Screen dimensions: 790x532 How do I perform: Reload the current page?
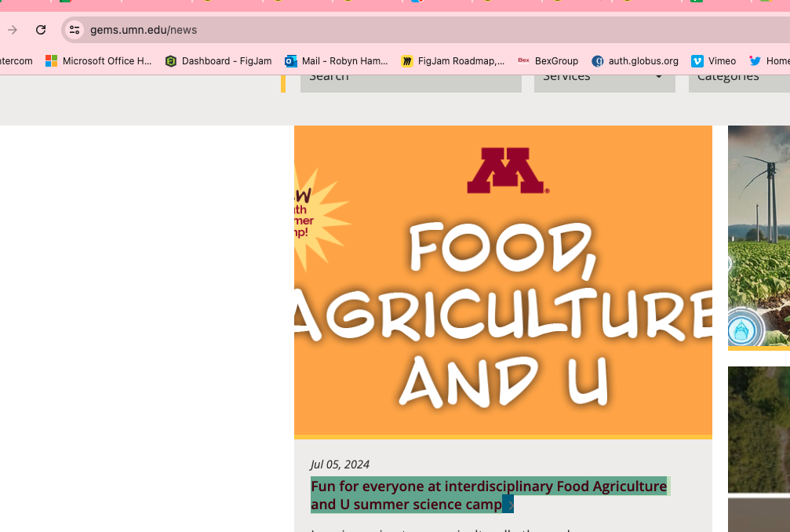[x=41, y=30]
